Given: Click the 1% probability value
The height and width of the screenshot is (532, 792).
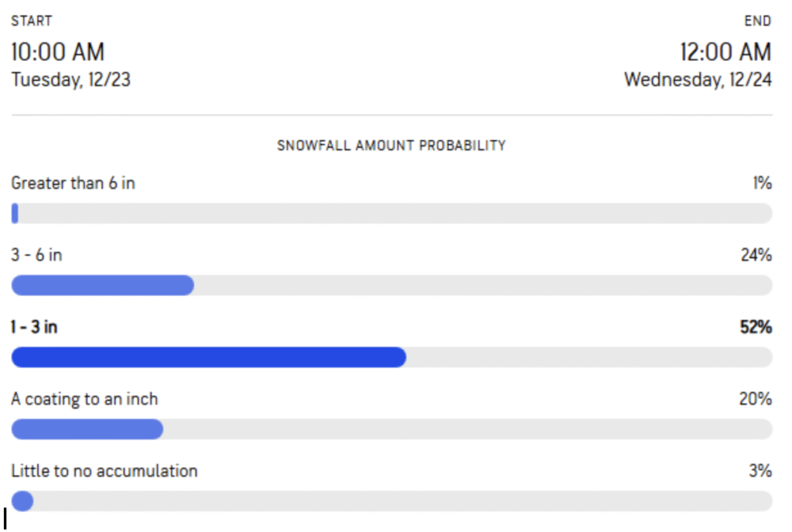Looking at the screenshot, I should (763, 183).
